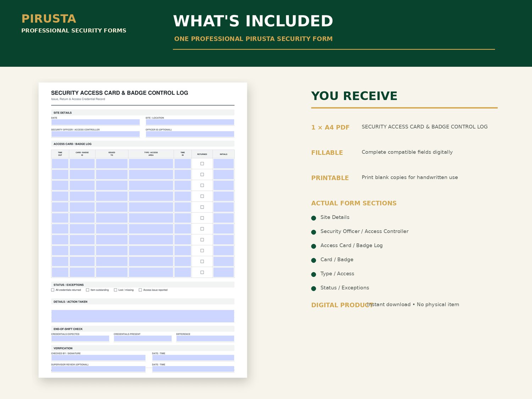
Task: Click the form title Security Access Card & Badge Control Log
Action: pos(120,93)
